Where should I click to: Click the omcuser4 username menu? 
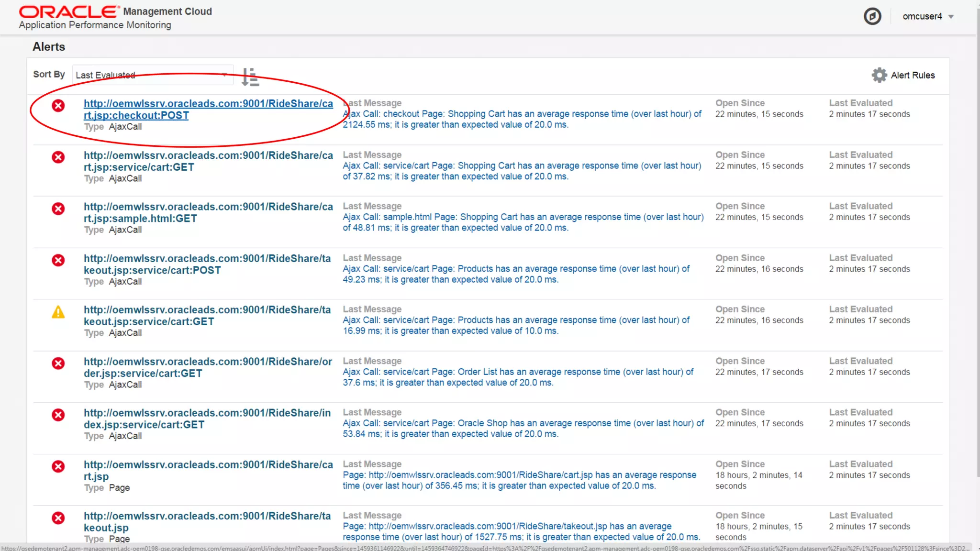(x=922, y=17)
